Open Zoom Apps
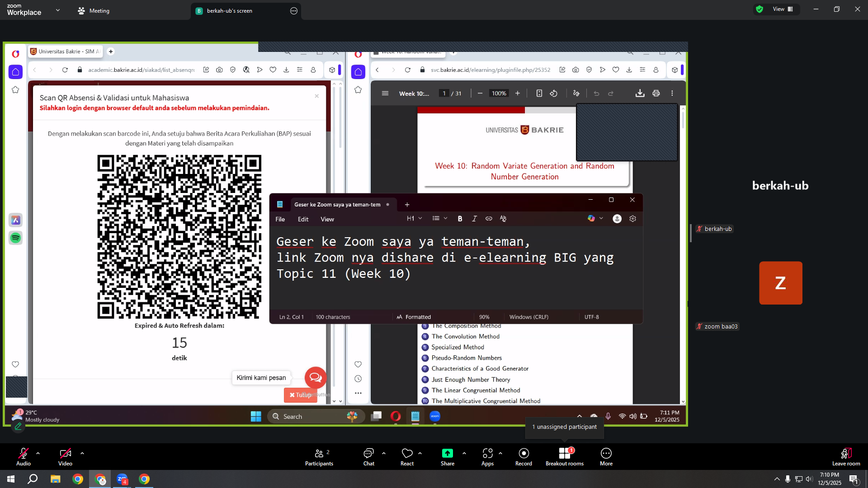The width and height of the screenshot is (868, 488). coord(487,456)
